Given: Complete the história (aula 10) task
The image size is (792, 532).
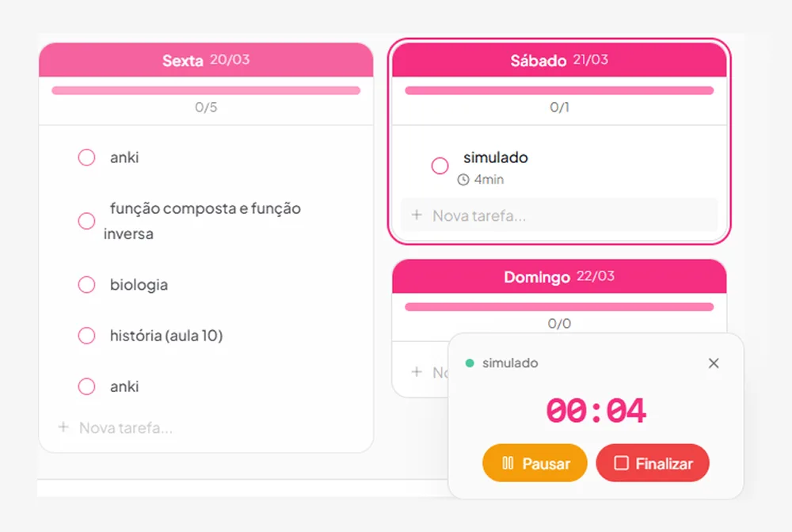Looking at the screenshot, I should 86,336.
